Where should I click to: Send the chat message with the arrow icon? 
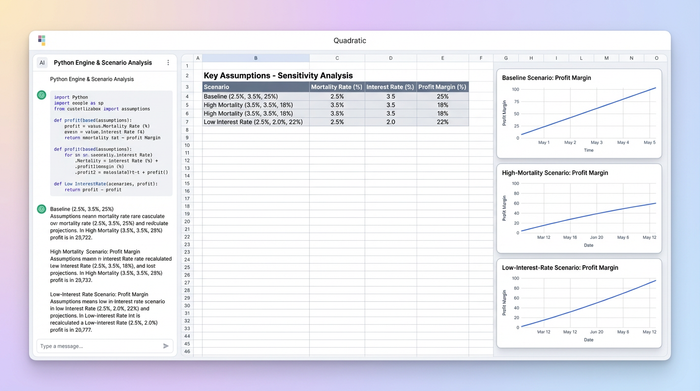166,346
